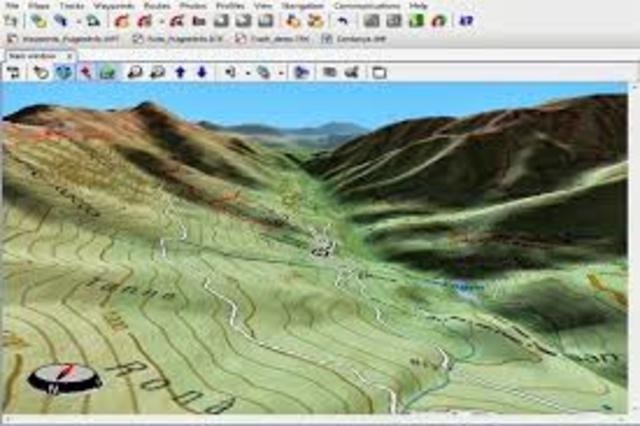The image size is (640, 426).
Task: Select the first loaded map file name
Action: click(71, 39)
